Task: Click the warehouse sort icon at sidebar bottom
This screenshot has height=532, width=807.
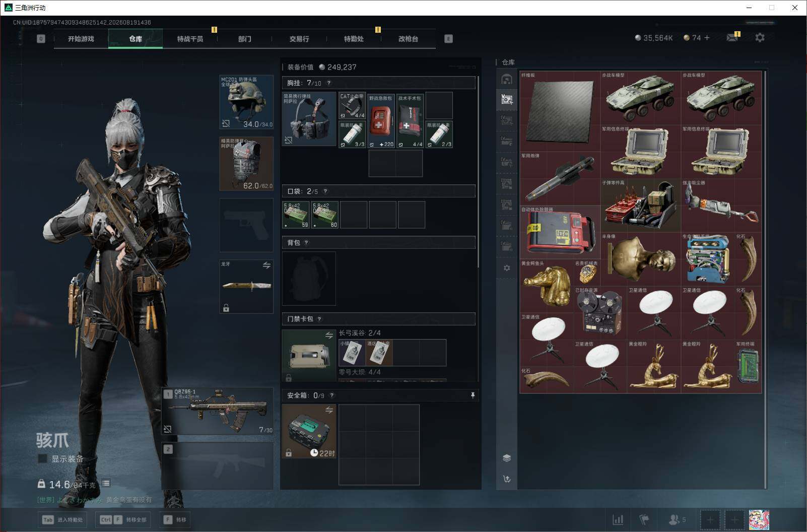Action: pos(507,479)
